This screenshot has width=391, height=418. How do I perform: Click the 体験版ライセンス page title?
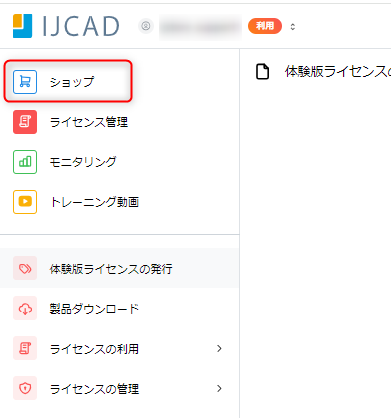click(x=338, y=72)
